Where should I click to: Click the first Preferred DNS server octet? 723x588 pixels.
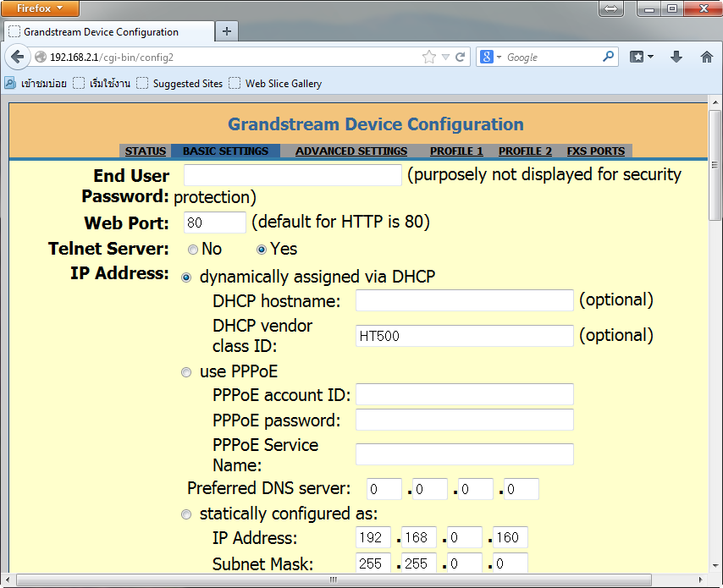384,489
